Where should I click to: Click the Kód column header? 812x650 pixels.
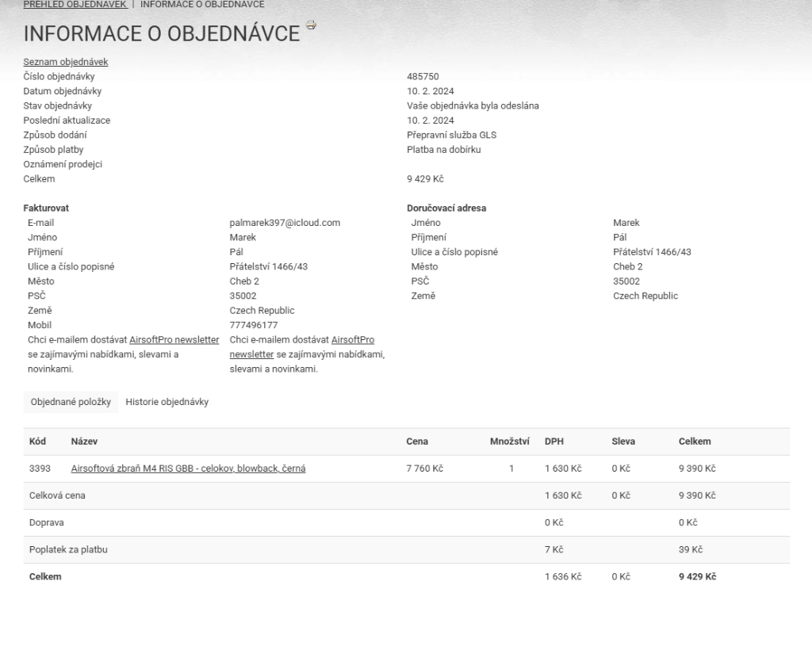tap(37, 442)
